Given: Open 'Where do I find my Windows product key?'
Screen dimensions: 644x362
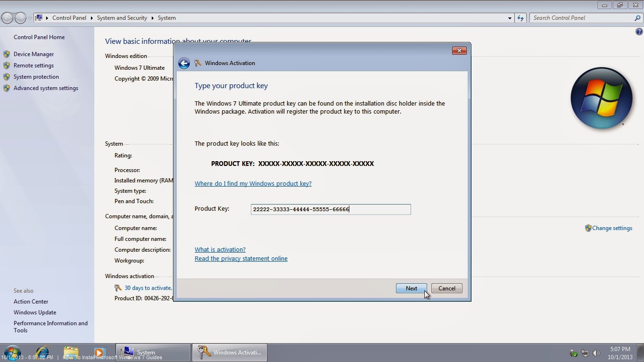Looking at the screenshot, I should point(253,183).
